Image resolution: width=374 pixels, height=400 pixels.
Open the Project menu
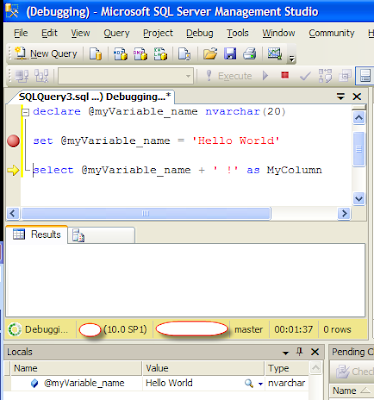point(158,33)
